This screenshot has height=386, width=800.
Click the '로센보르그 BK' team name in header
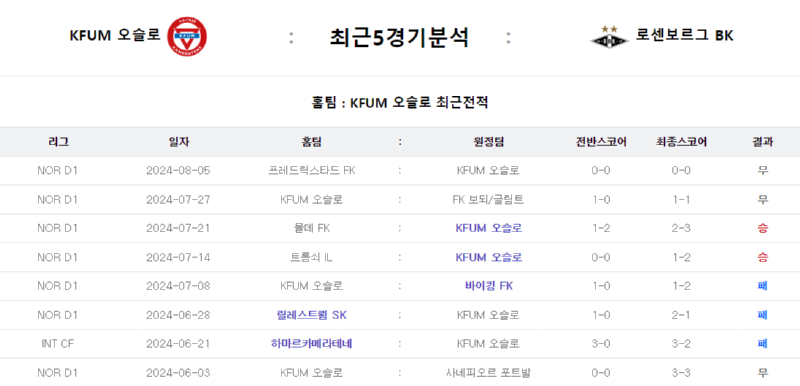point(684,35)
